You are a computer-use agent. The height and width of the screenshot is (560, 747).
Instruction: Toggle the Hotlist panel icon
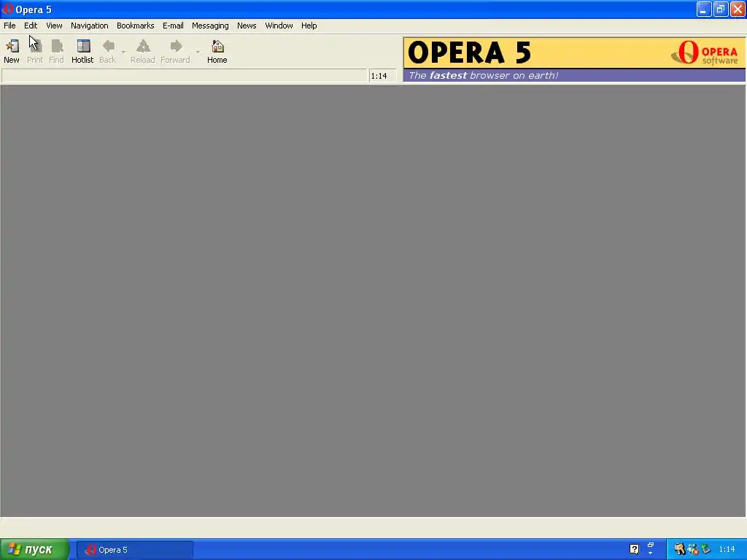(x=82, y=51)
